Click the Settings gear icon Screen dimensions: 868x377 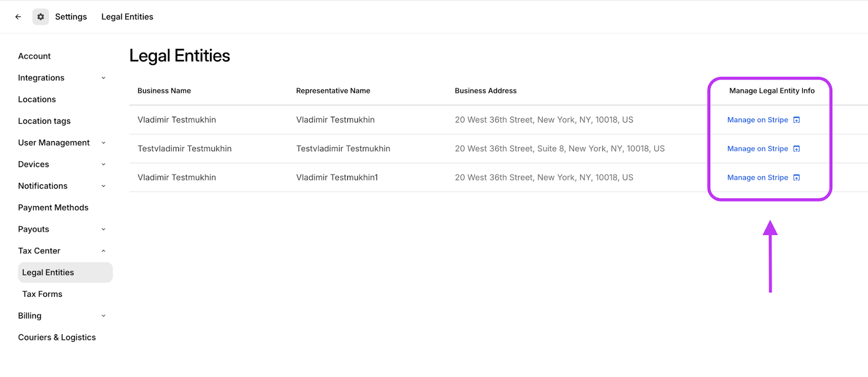point(41,17)
